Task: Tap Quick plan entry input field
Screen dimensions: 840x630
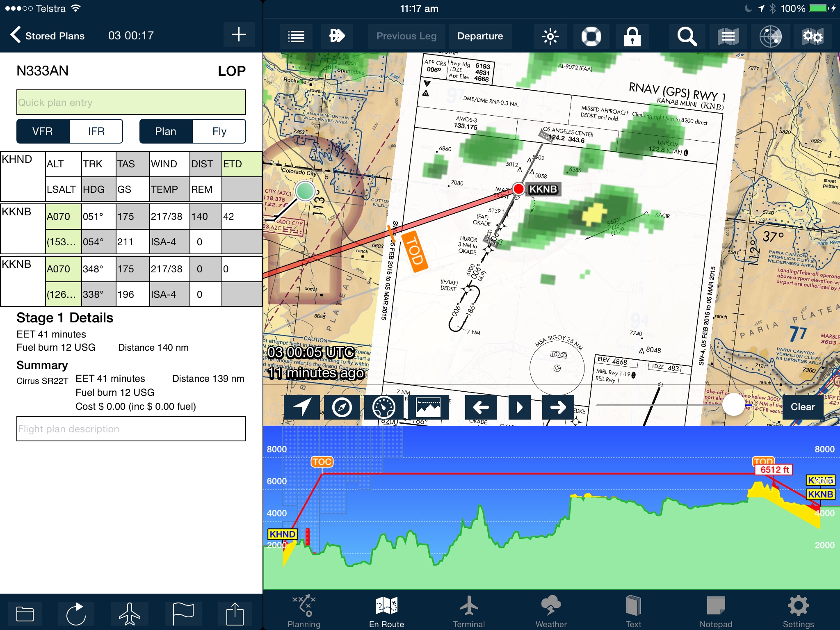Action: [x=131, y=101]
